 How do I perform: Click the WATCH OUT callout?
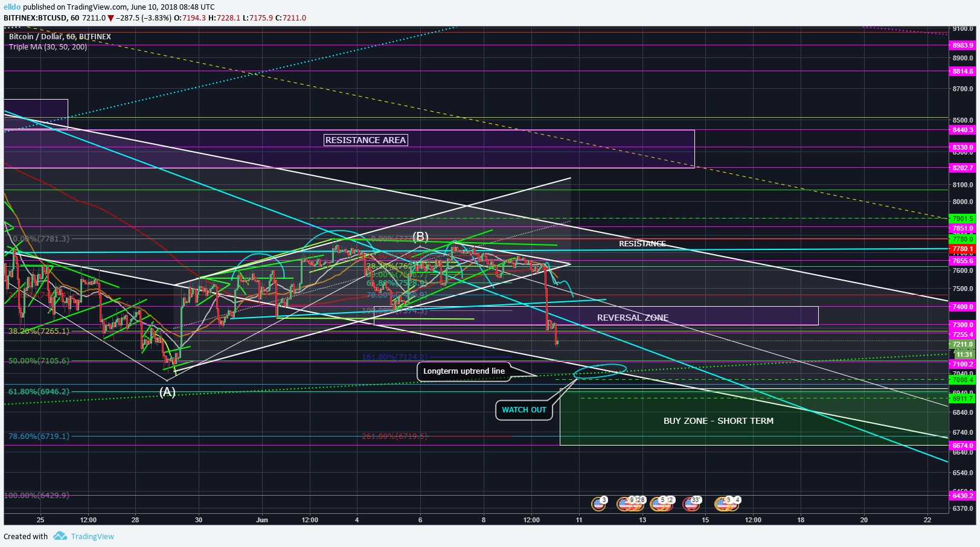coord(524,410)
